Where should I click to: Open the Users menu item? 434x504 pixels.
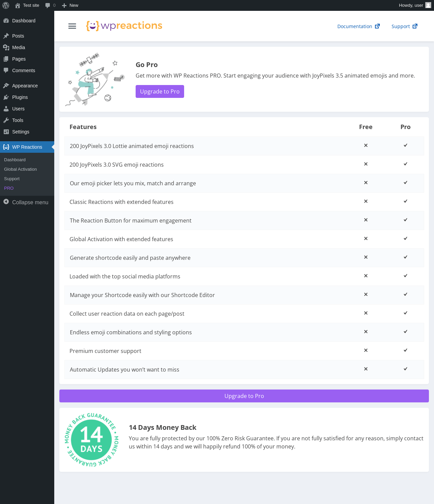point(27,109)
